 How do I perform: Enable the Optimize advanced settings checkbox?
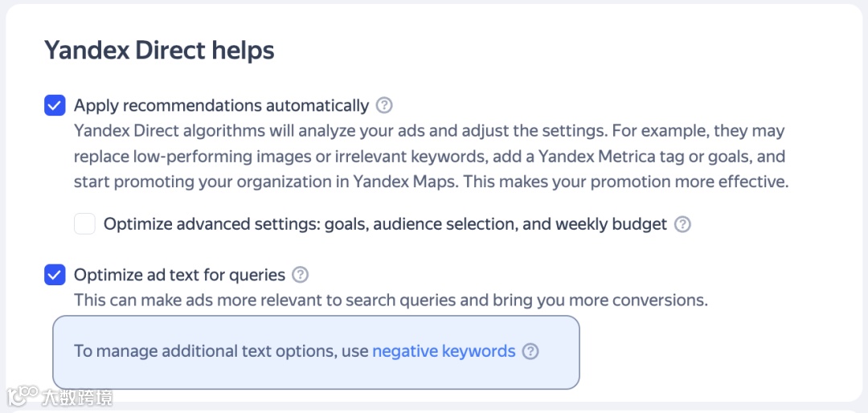coord(84,224)
